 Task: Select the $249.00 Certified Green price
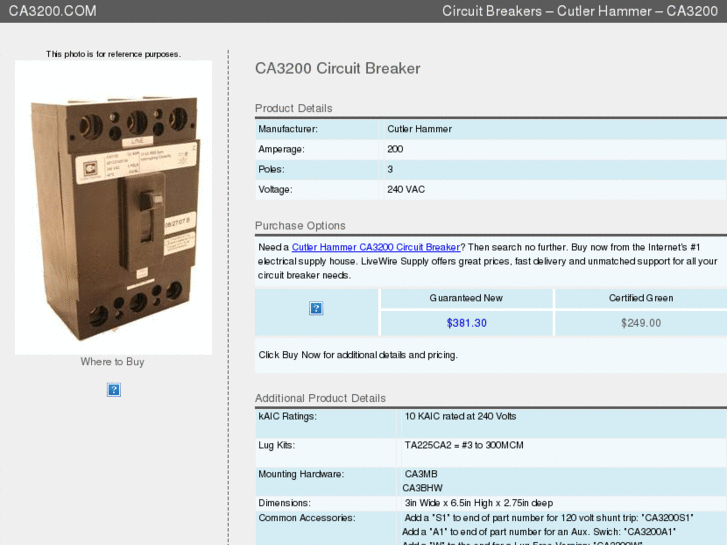pyautogui.click(x=641, y=323)
